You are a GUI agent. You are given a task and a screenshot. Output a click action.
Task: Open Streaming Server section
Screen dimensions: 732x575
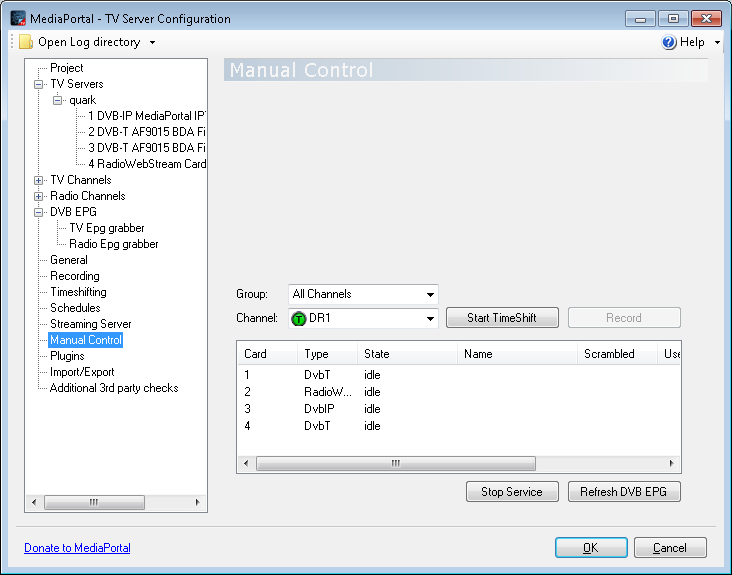click(x=91, y=324)
